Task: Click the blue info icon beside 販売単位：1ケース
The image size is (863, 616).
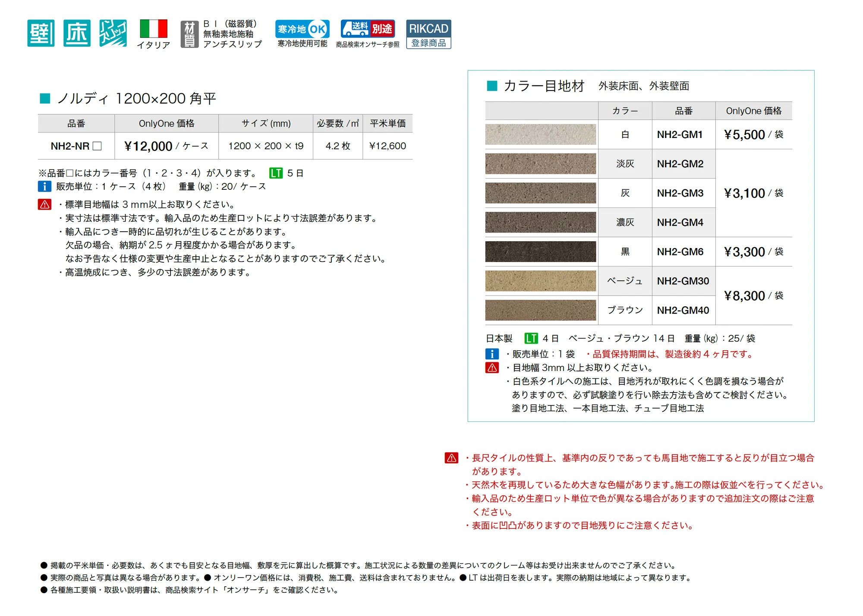Action: 44,186
